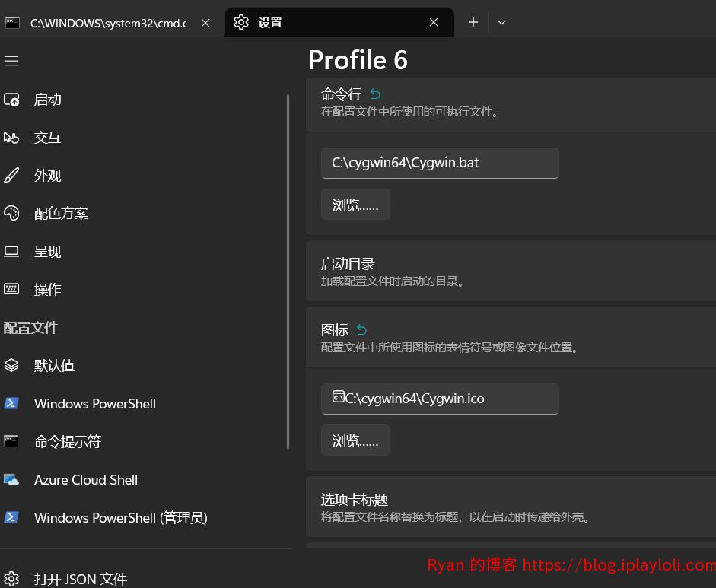Click the Interaction (交互) cursor icon
Viewport: 716px width, 588px height.
(11, 138)
